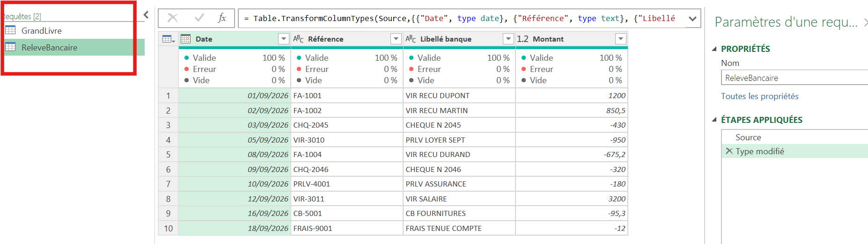This screenshot has width=868, height=244.
Task: Change Date column type icon
Action: 185,39
